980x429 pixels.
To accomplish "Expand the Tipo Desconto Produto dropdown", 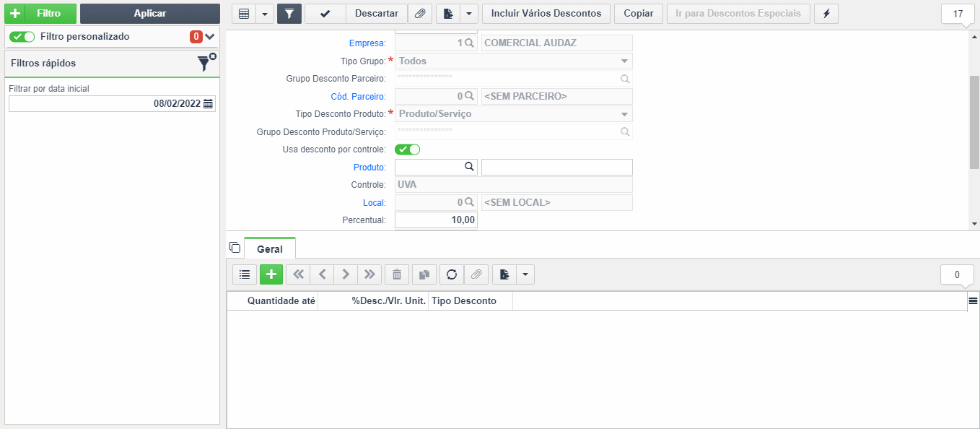I will tap(624, 114).
